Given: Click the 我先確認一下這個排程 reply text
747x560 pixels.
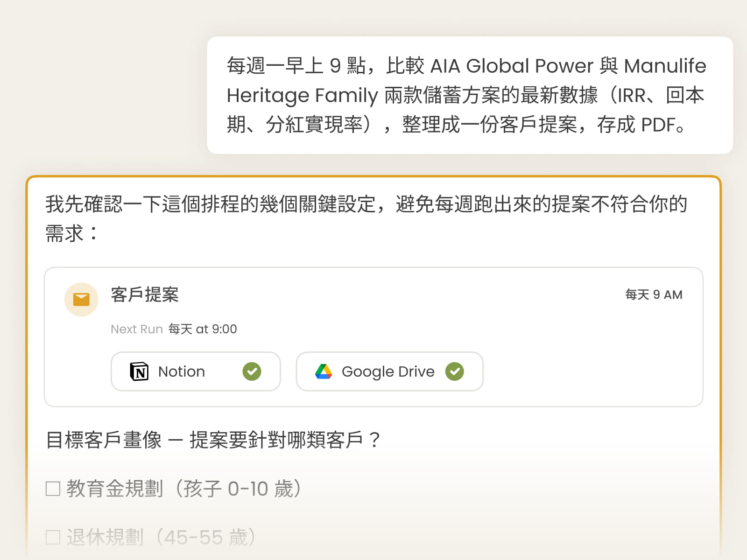Looking at the screenshot, I should tap(366, 218).
